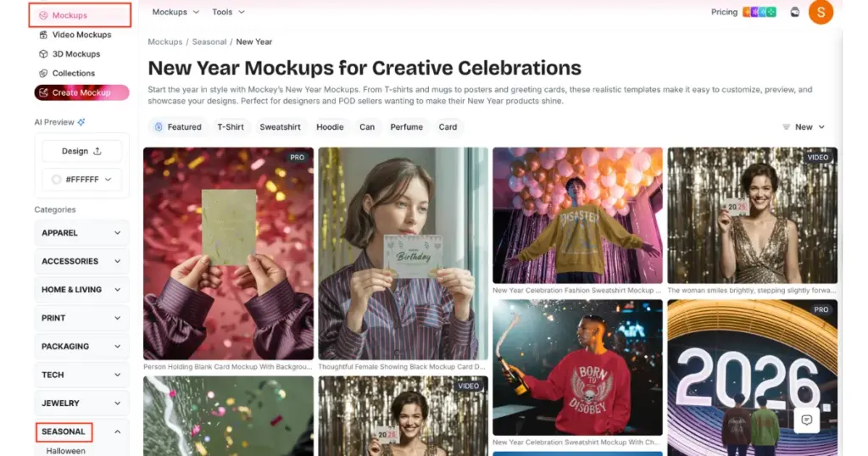Open the New sort dropdown
This screenshot has height=456, width=868.
click(x=804, y=127)
